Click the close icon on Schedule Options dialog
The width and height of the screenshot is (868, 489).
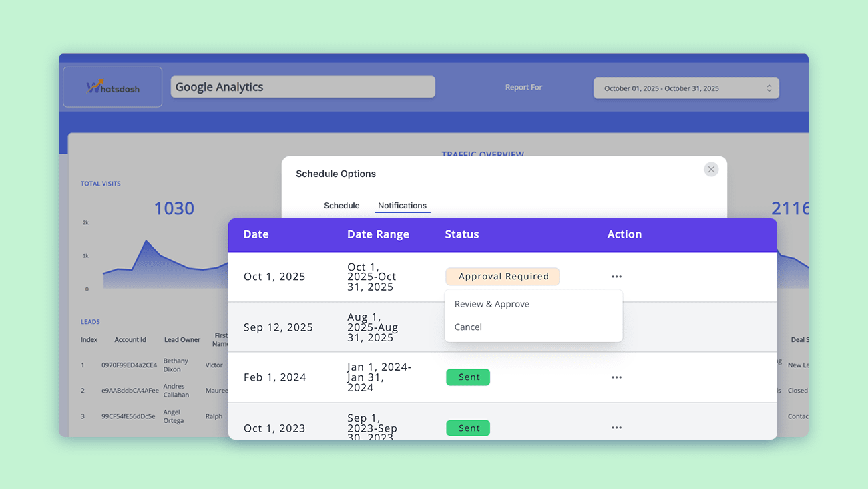pos(710,169)
